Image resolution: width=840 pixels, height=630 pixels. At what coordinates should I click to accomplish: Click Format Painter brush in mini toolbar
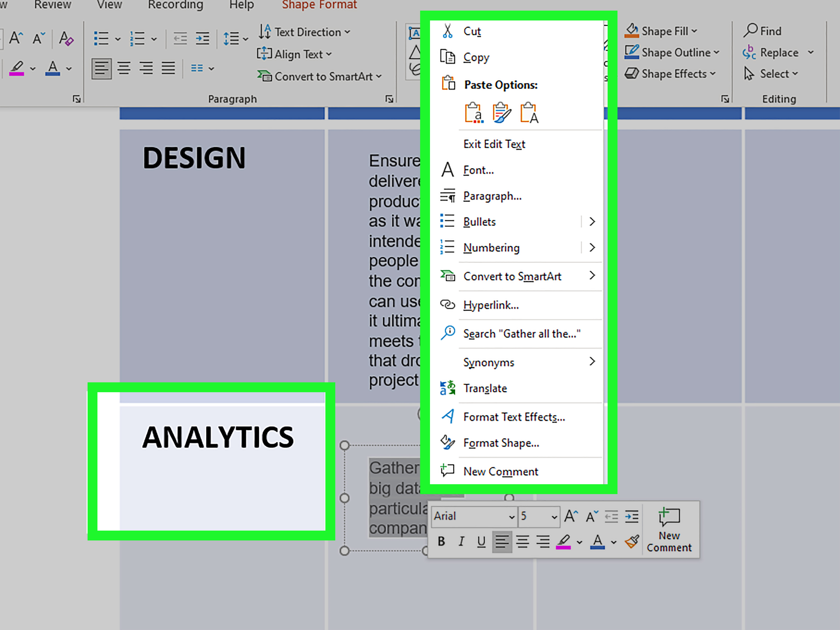[632, 541]
